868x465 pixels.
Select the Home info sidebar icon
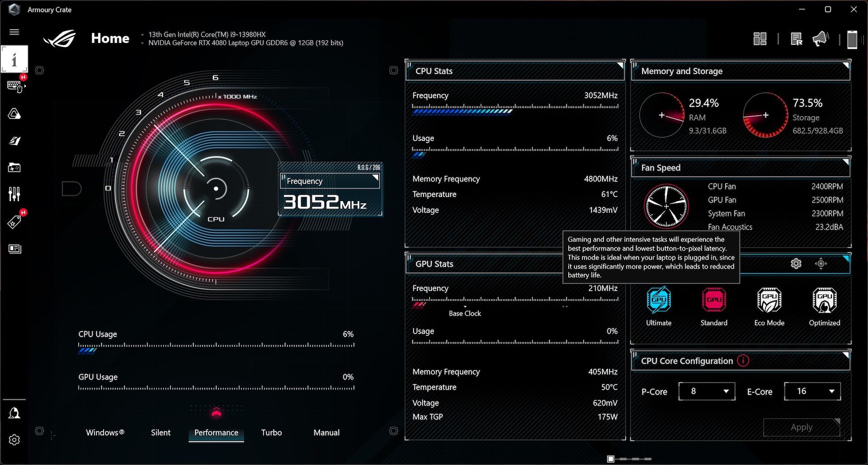(x=14, y=59)
